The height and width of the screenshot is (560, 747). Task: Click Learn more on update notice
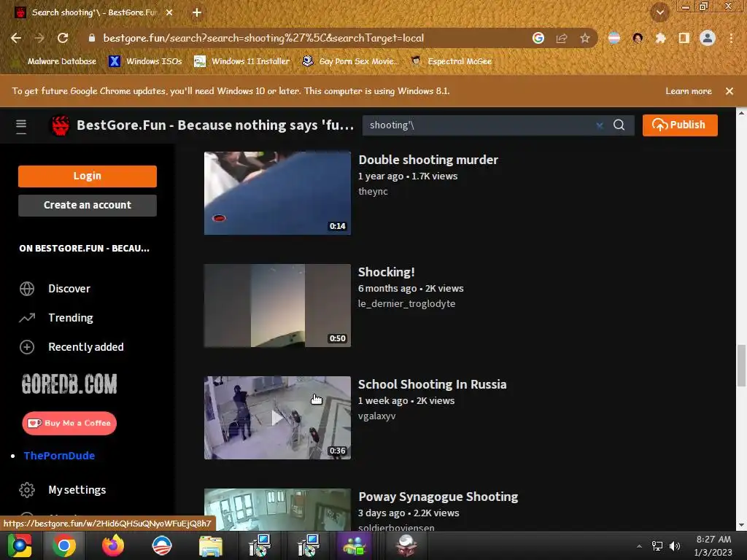[689, 91]
